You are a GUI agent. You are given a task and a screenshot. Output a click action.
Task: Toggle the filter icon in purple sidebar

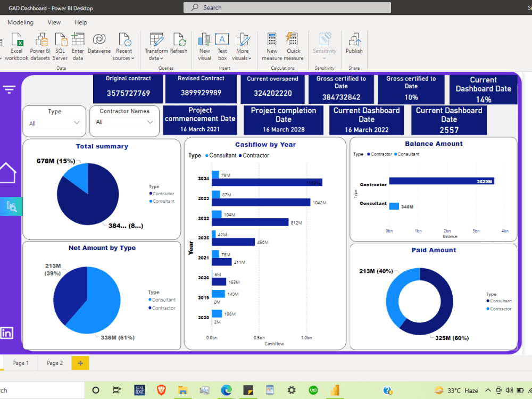[9, 89]
